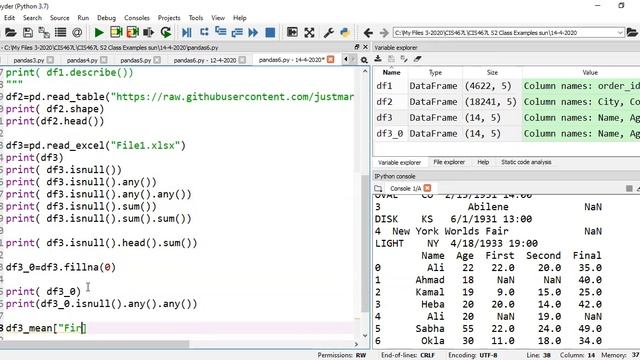Toggle fullscreen mode with the crossed-arrows icon

coord(309,32)
